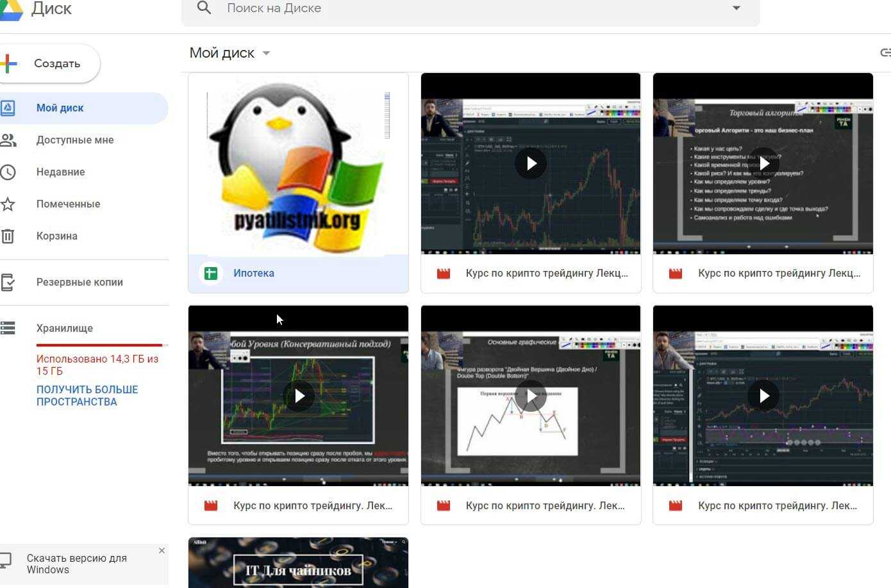
Task: Expand the Мой диск dropdown
Action: click(266, 53)
